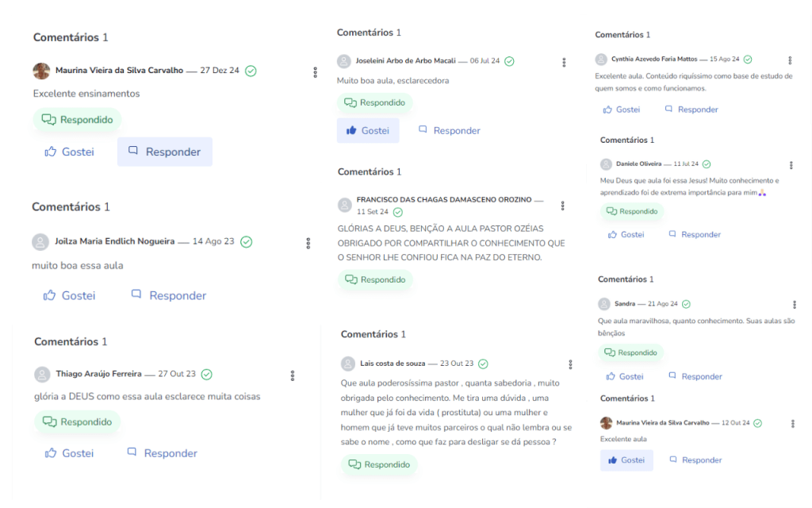Reply to Cynthia Azevedo's comment
The height and width of the screenshot is (508, 812).
click(691, 110)
